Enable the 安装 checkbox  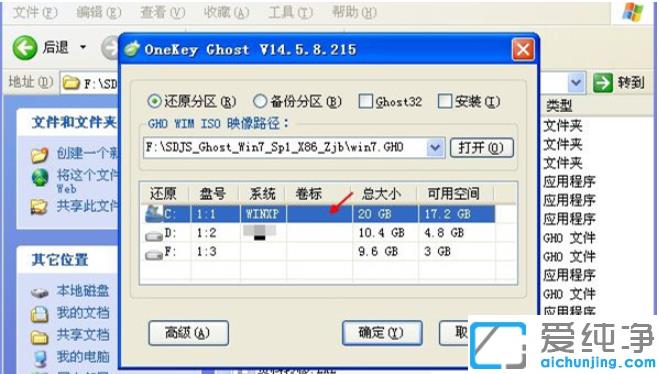tap(445, 101)
